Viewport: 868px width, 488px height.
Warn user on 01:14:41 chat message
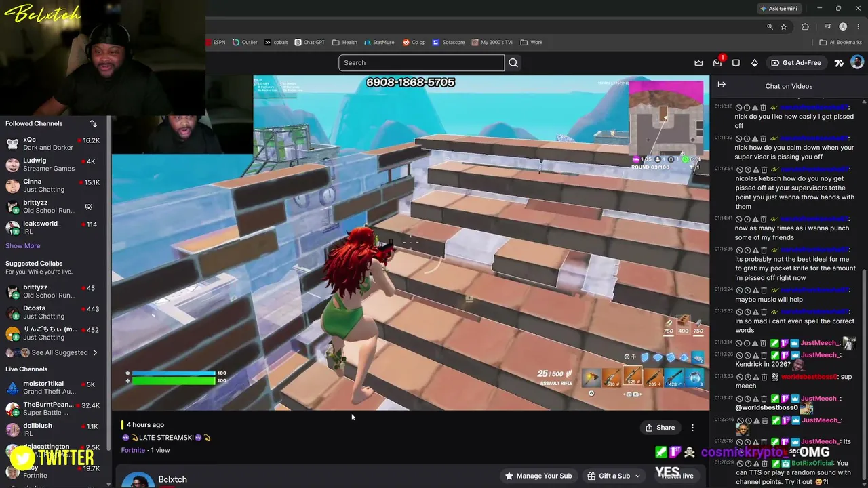coord(755,219)
